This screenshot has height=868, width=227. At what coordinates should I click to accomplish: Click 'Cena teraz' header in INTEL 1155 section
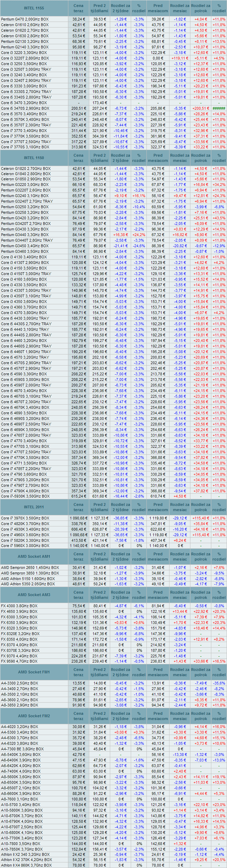[x=78, y=8]
